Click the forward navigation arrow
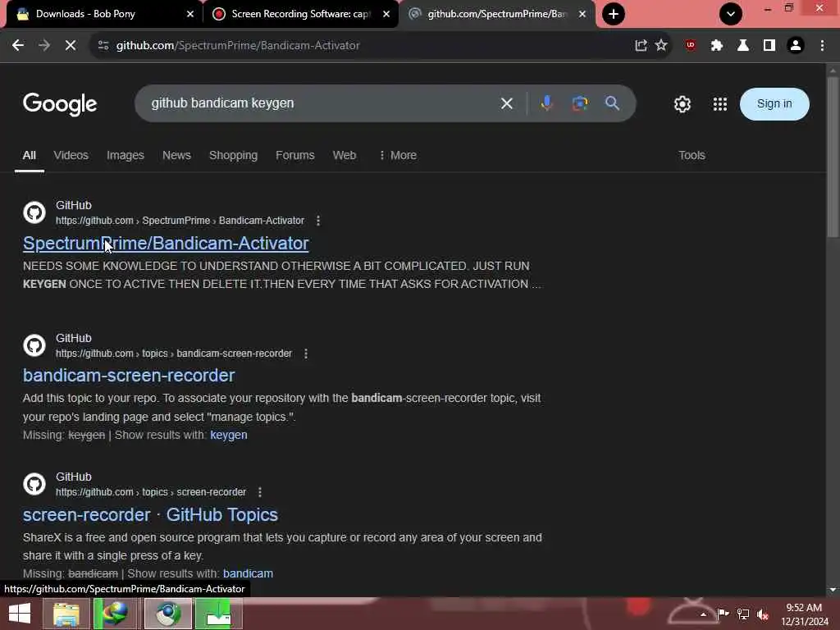The width and height of the screenshot is (840, 630). click(x=44, y=46)
